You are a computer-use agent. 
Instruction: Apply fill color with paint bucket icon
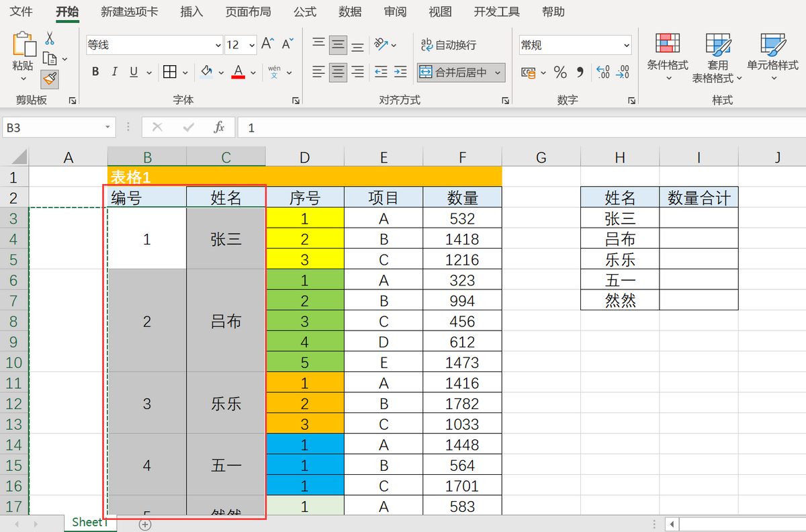206,72
